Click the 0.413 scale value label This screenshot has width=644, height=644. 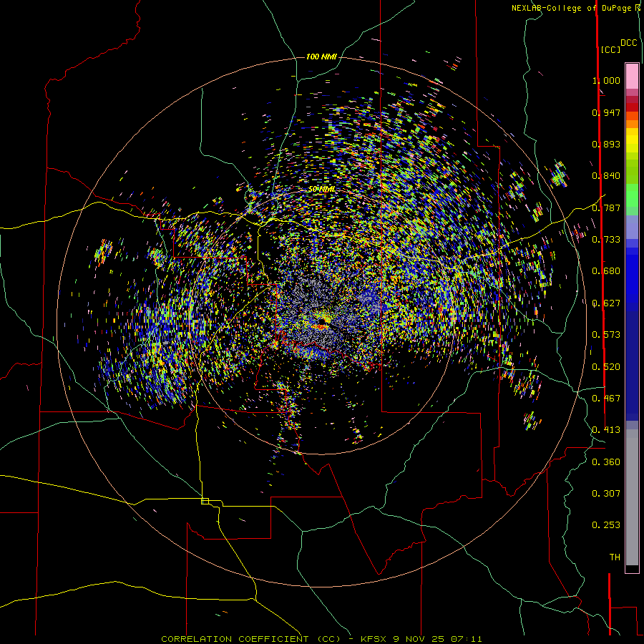606,430
